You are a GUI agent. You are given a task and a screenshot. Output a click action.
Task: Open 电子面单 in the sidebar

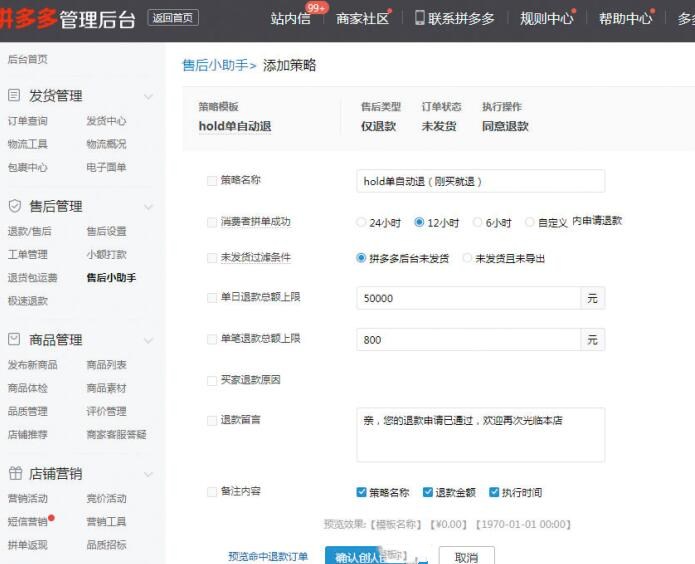[x=106, y=167]
